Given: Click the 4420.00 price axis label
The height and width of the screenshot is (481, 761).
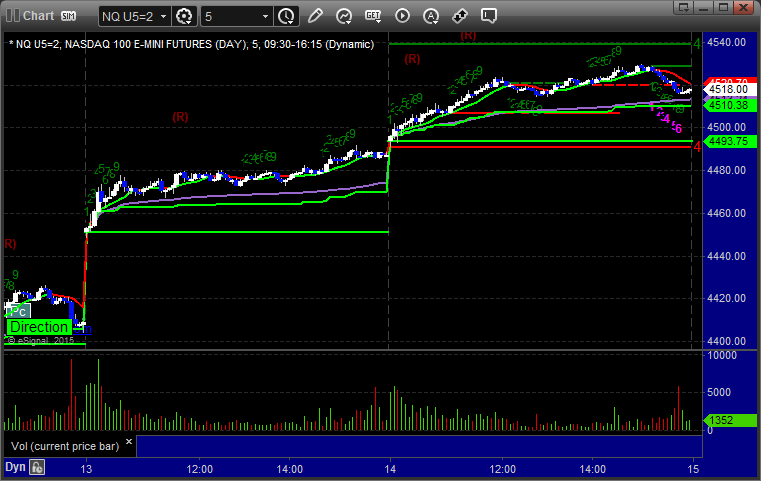Looking at the screenshot, I should (727, 299).
